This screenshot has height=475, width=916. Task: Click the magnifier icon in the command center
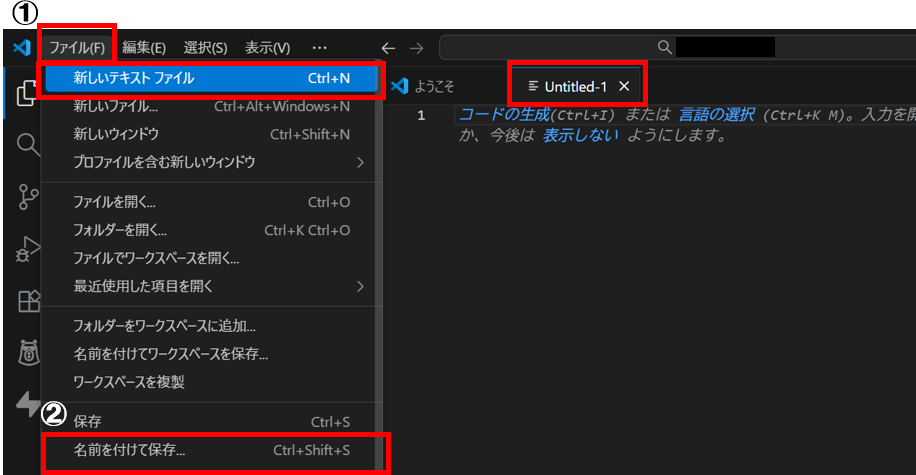(664, 47)
